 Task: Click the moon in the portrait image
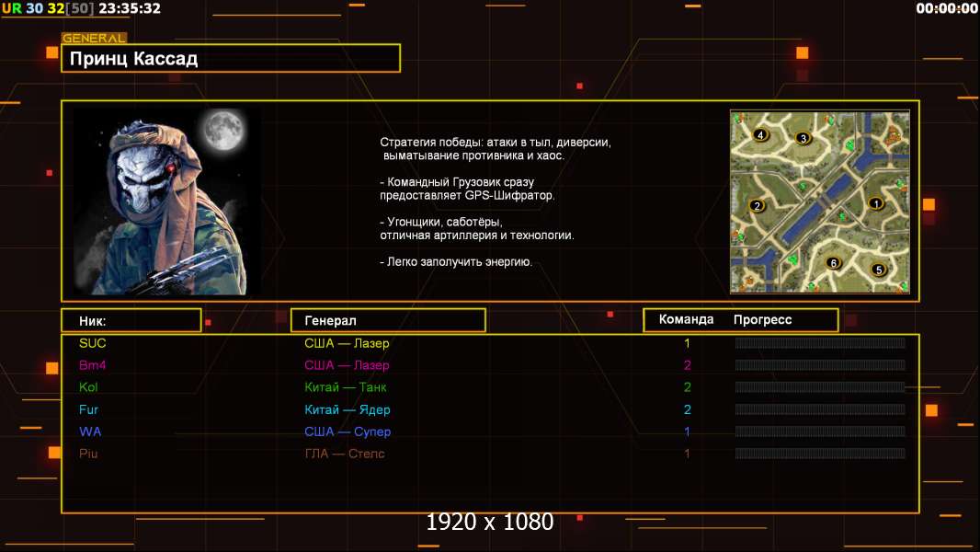tap(224, 130)
